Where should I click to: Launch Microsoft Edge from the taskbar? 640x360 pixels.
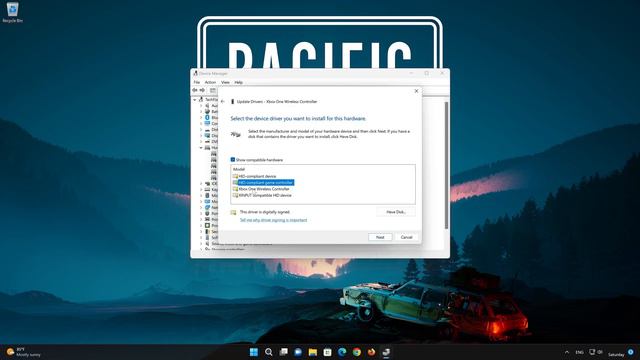tap(342, 352)
